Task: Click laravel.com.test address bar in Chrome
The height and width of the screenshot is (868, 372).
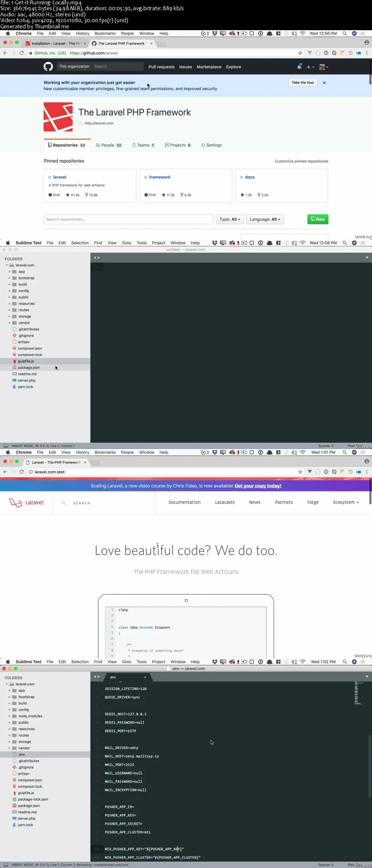Action: pyautogui.click(x=163, y=472)
